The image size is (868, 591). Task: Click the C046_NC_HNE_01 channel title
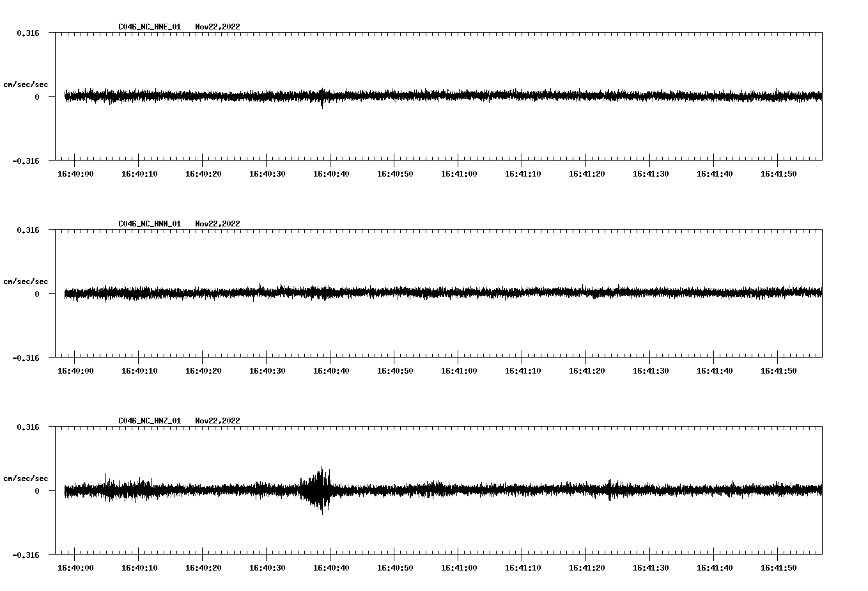click(x=150, y=27)
